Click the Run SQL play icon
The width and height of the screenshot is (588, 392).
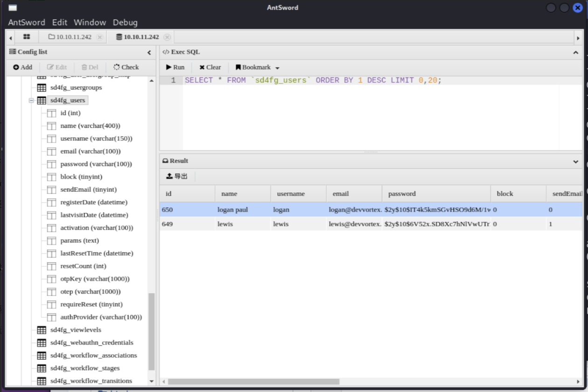coord(169,67)
